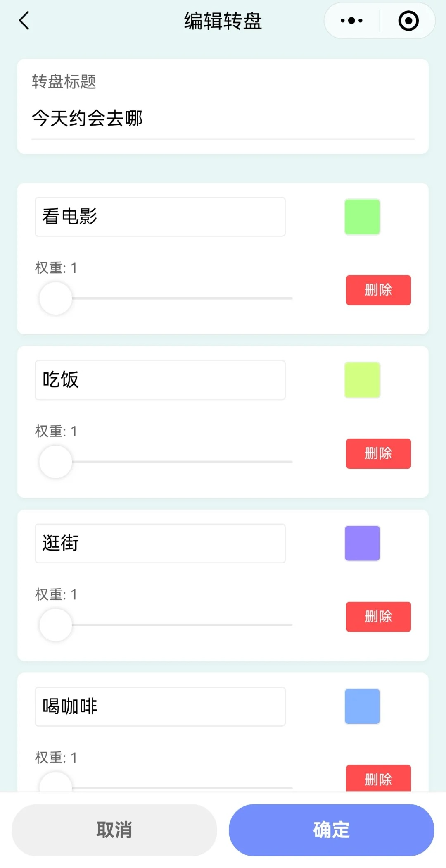
Task: Click the weight slider handle for 逛街
Action: pos(56,625)
